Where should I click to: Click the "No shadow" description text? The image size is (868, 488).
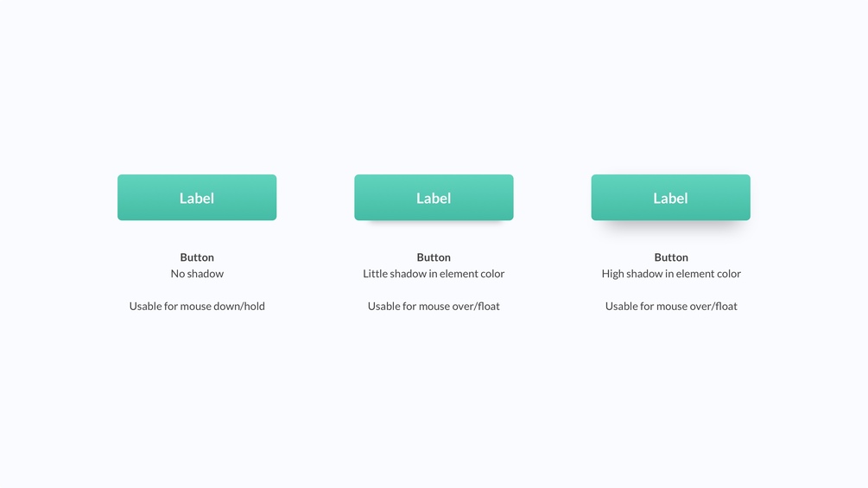click(197, 274)
